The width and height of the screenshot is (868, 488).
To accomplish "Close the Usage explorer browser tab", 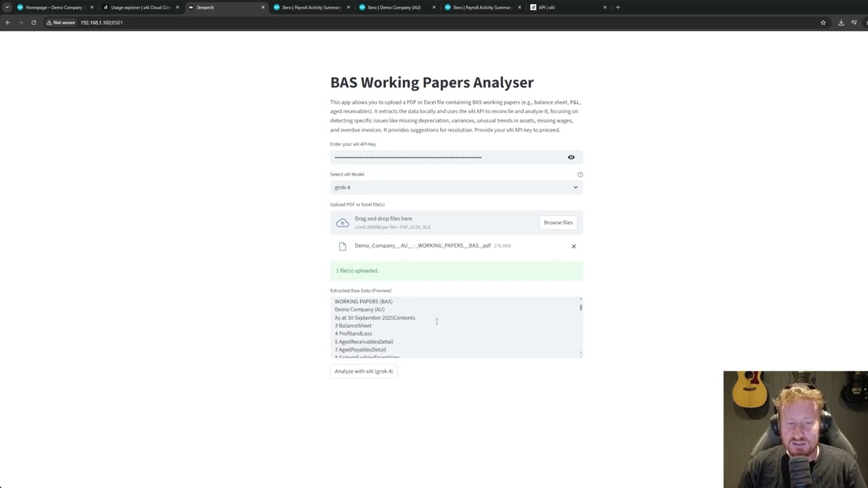I will point(178,7).
